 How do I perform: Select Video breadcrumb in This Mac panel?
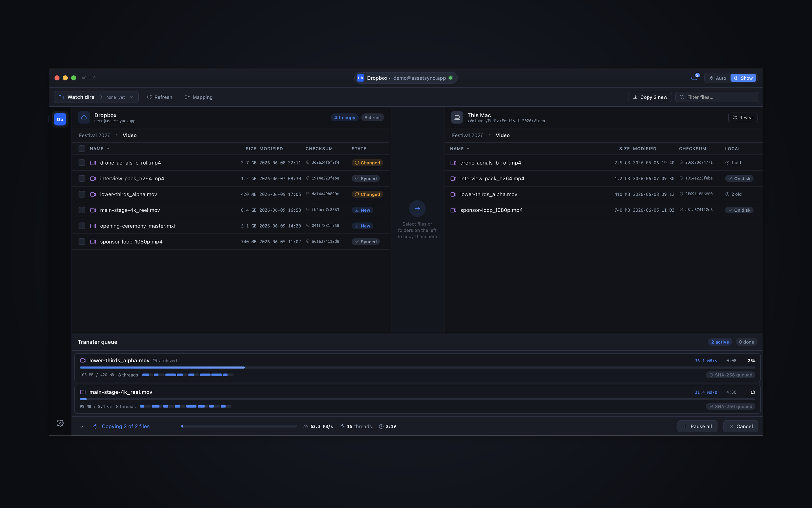pyautogui.click(x=503, y=135)
